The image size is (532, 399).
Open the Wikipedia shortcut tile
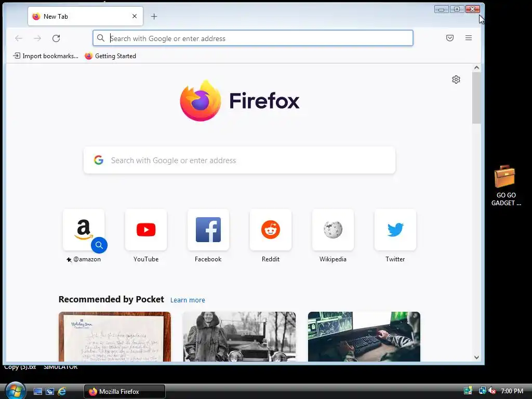click(x=333, y=230)
